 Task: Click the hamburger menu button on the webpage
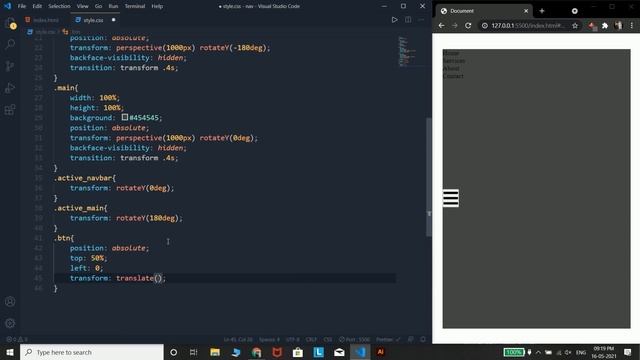(451, 198)
